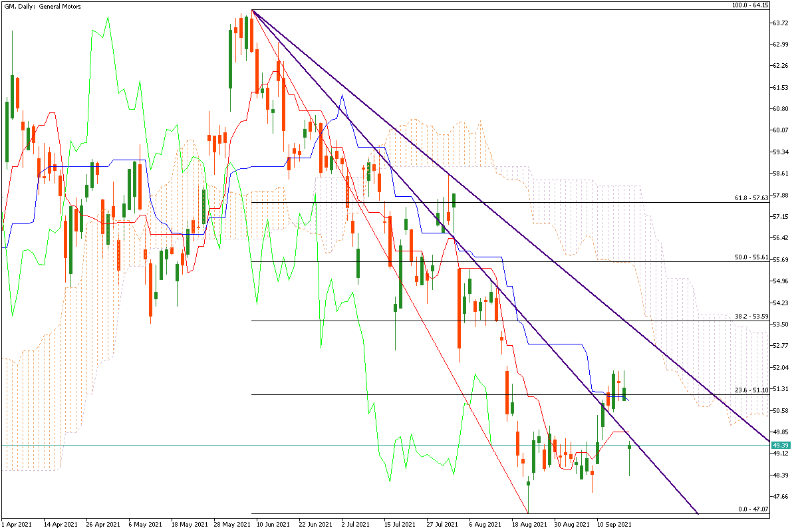This screenshot has width=798, height=532.
Task: Click the 63.72 value on the price scale
Action: pyautogui.click(x=779, y=23)
